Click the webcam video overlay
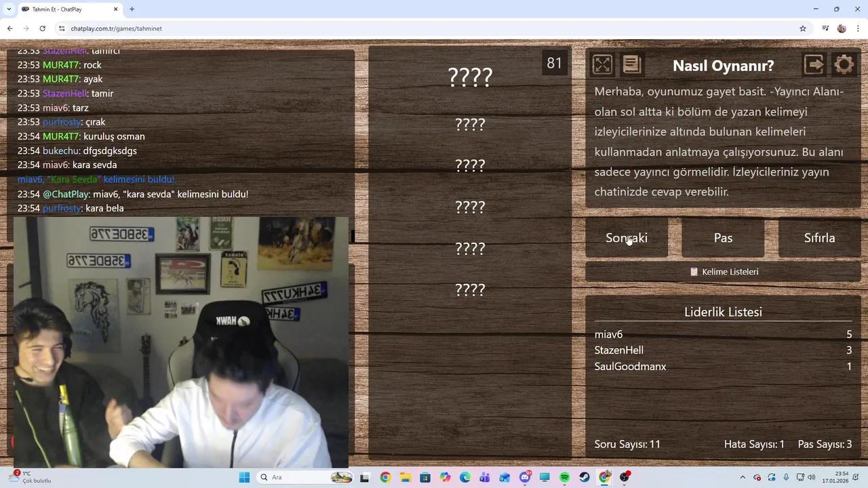Viewport: 868px width, 488px height. click(x=181, y=342)
